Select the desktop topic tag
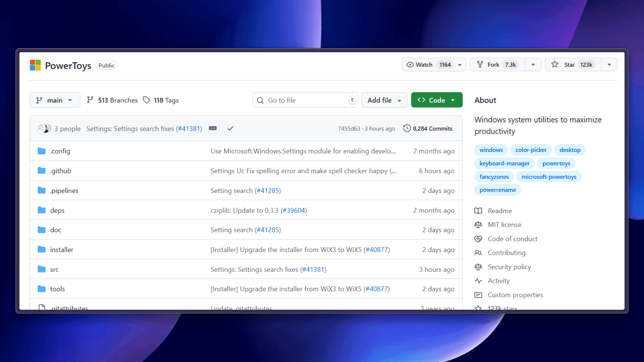This screenshot has width=644, height=362. click(570, 150)
